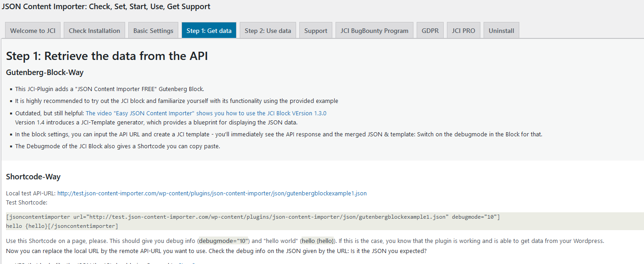Open the "Easy JSON Content Importer" video link
The width and height of the screenshot is (644, 264).
pyautogui.click(x=206, y=113)
